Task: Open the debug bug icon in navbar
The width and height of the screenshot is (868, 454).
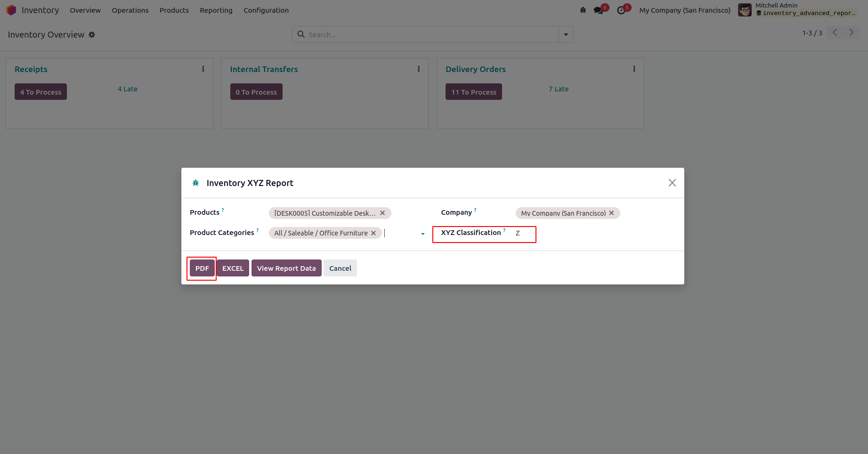Action: tap(583, 10)
